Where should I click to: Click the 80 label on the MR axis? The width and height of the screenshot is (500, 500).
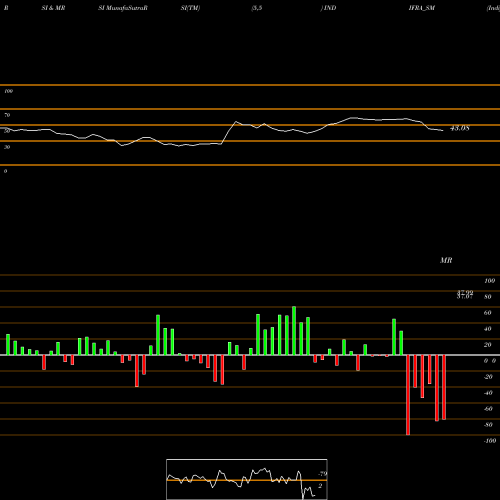tap(488, 297)
